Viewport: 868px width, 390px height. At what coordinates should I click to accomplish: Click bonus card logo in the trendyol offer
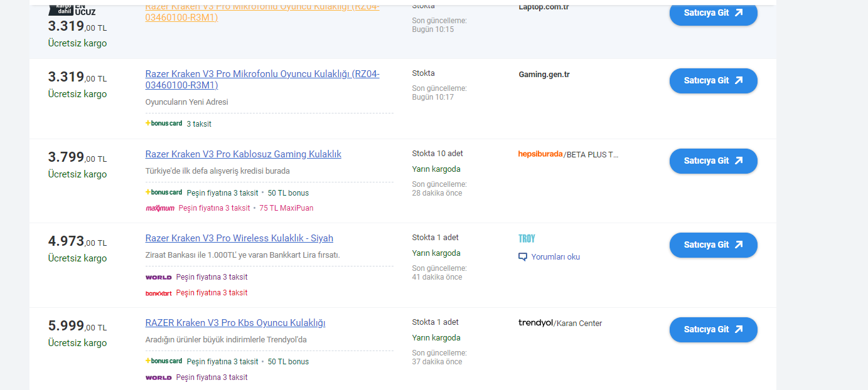coord(164,361)
